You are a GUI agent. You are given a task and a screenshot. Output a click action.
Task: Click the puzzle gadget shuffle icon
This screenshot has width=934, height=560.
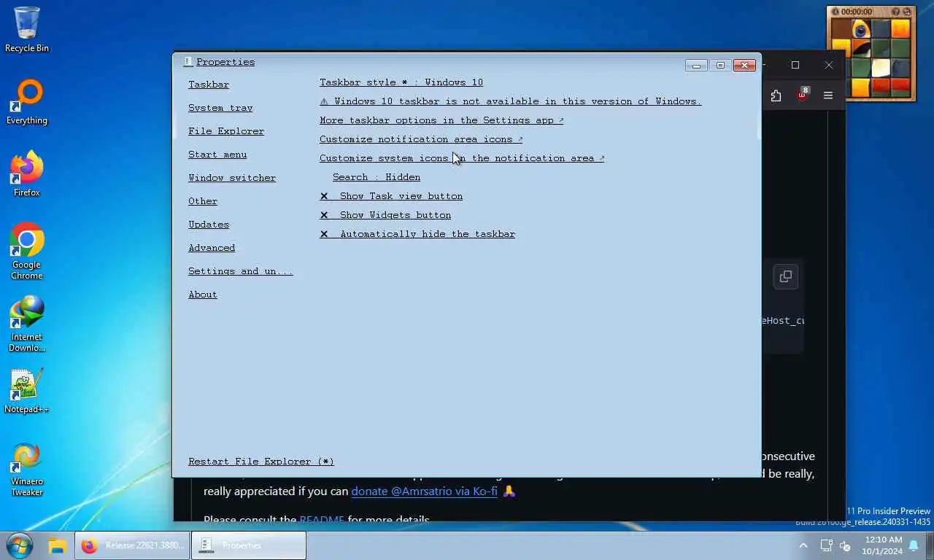(x=908, y=12)
